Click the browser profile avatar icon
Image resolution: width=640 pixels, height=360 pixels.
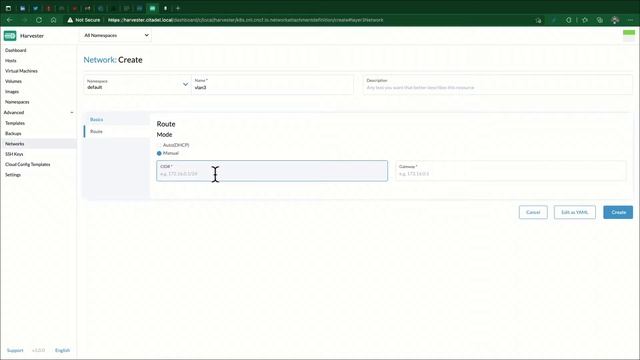click(615, 20)
